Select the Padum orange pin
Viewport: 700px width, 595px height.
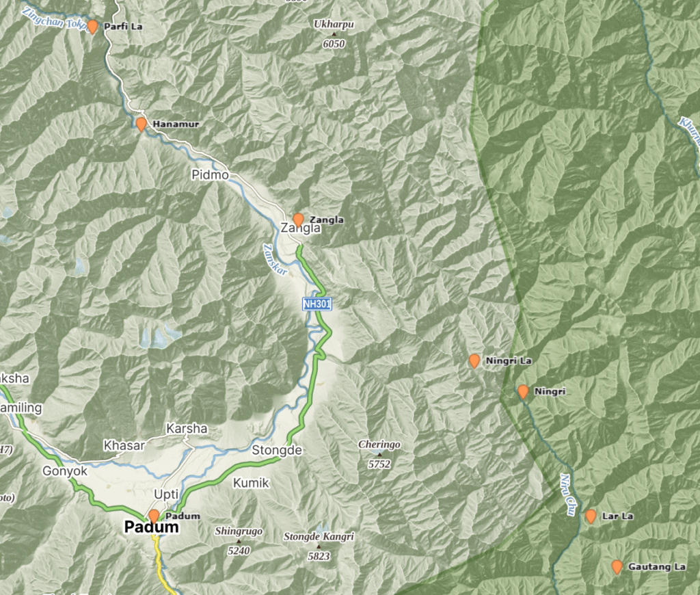(154, 516)
